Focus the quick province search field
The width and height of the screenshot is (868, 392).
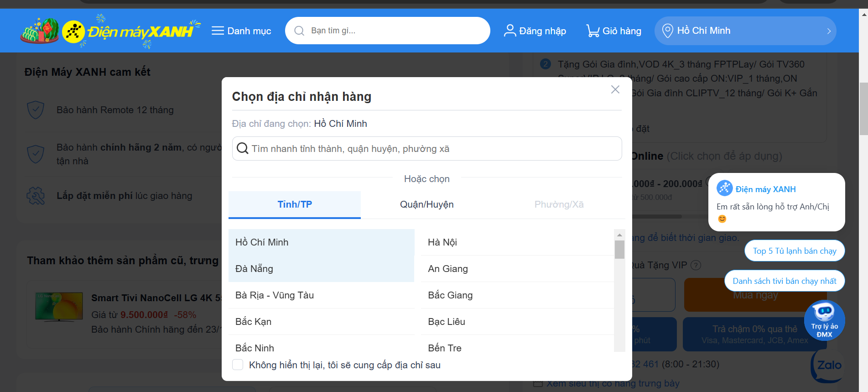427,149
